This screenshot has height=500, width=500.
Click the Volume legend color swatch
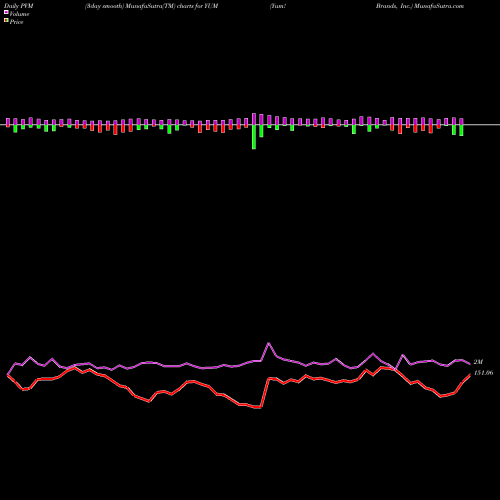coord(6,13)
